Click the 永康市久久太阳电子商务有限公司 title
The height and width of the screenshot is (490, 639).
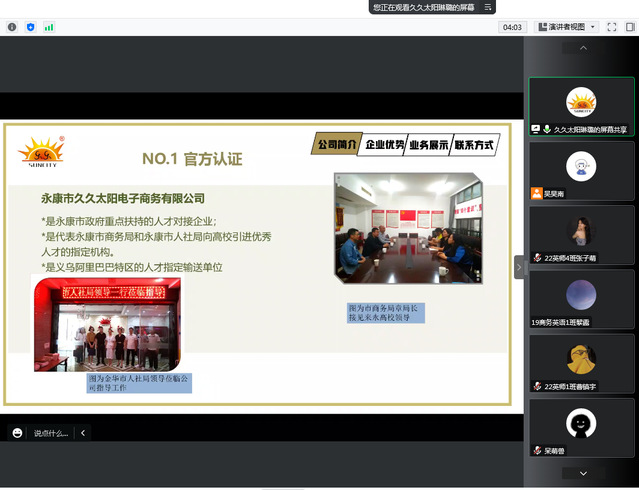pyautogui.click(x=123, y=199)
